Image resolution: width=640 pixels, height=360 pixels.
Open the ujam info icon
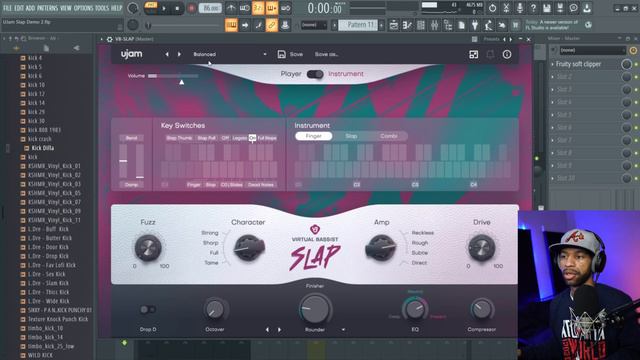click(507, 54)
